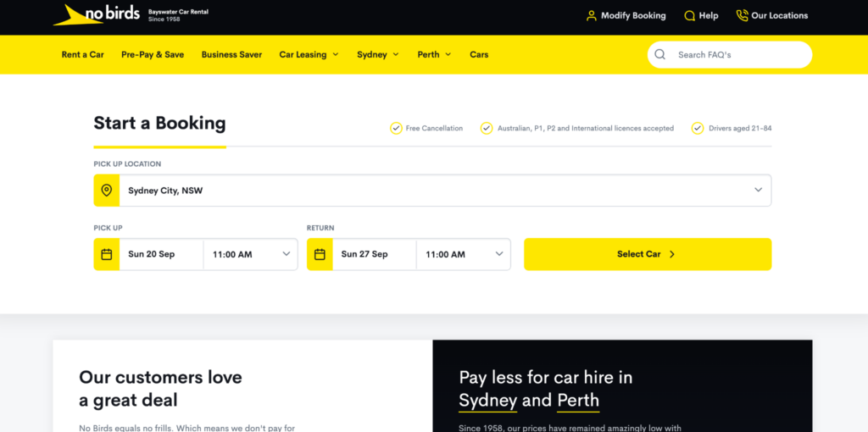Open the Perth menu
Viewport: 868px width, 432px height.
(434, 54)
